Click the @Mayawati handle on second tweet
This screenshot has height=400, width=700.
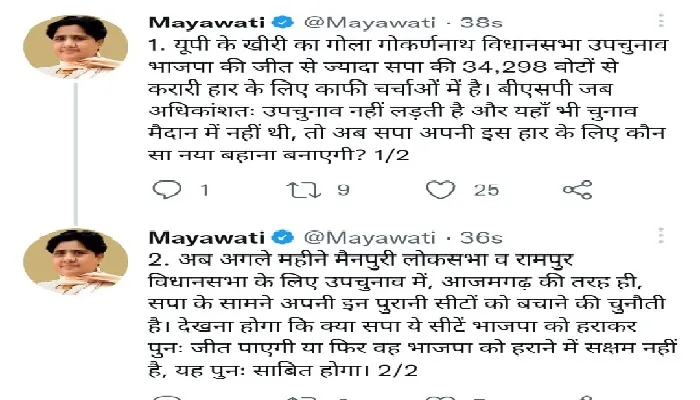(370, 238)
